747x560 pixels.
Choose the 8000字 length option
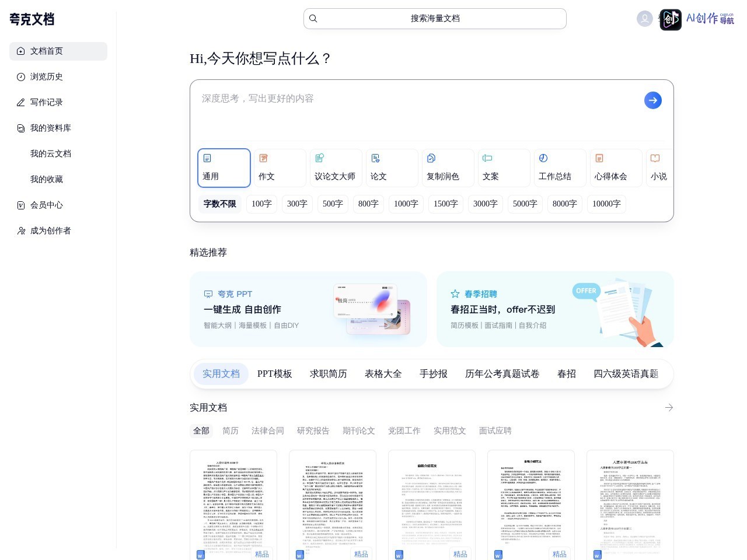click(x=565, y=204)
